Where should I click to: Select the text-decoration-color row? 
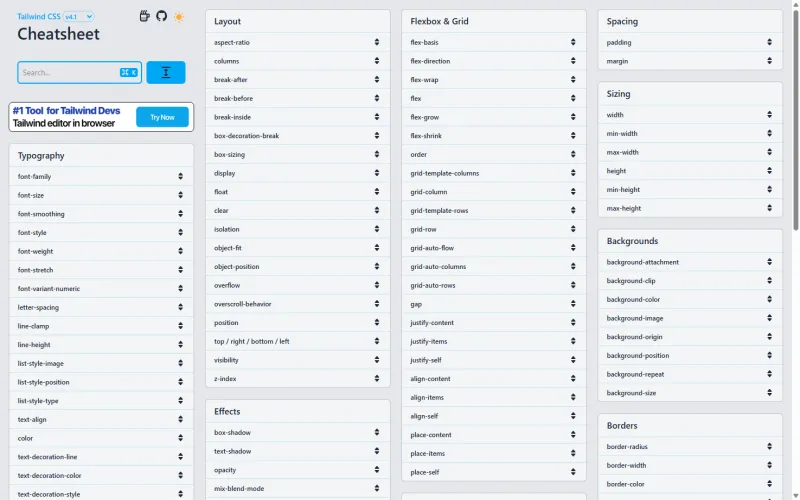click(101, 476)
